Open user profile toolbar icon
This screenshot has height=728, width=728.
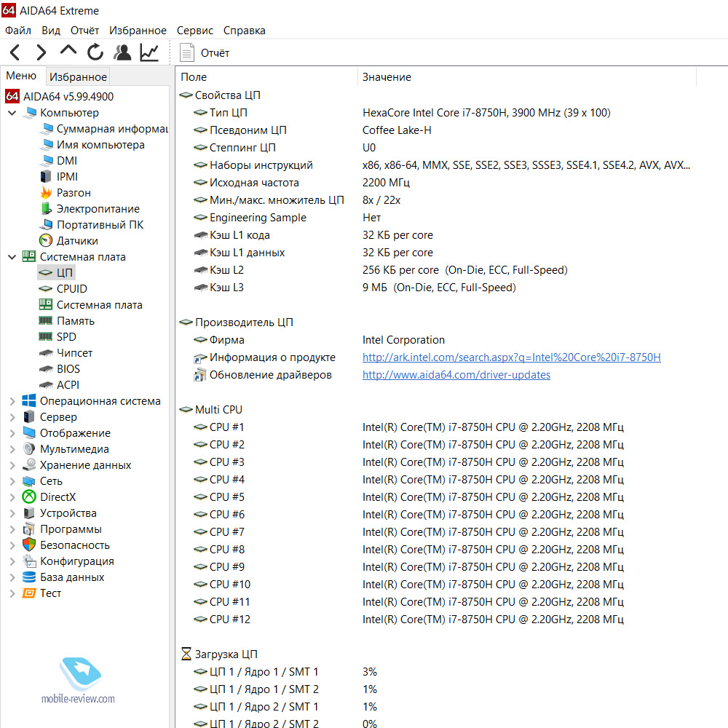coord(122,52)
